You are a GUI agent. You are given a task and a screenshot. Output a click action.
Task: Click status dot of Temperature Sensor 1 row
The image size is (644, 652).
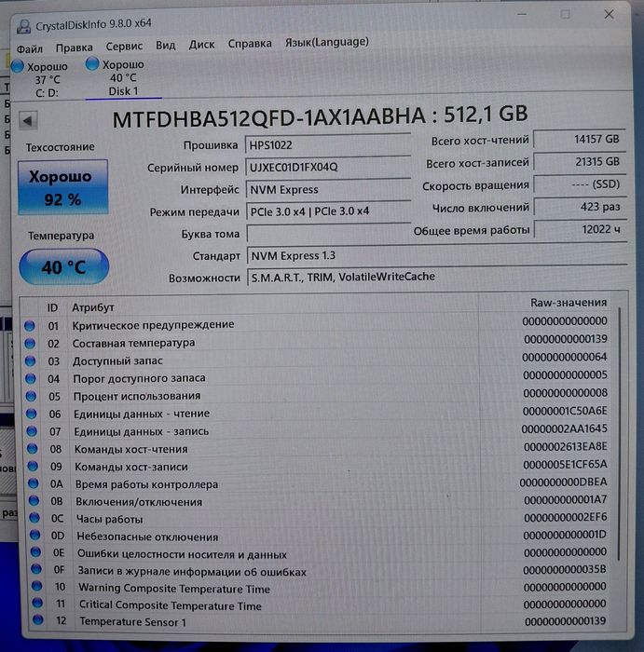(38, 620)
